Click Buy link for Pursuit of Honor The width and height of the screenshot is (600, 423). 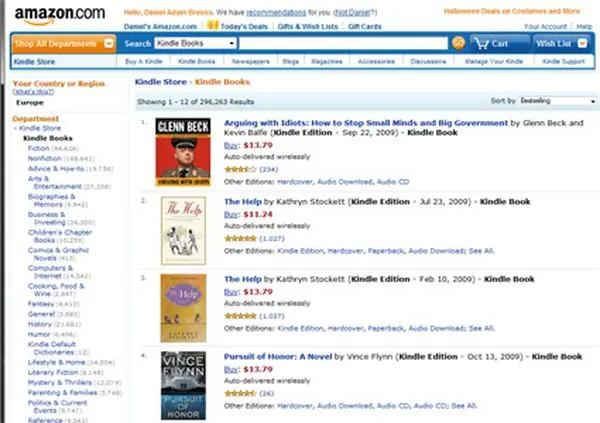coord(231,369)
